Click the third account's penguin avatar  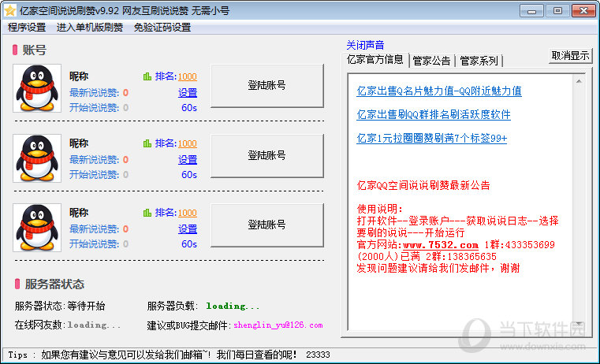(x=37, y=227)
